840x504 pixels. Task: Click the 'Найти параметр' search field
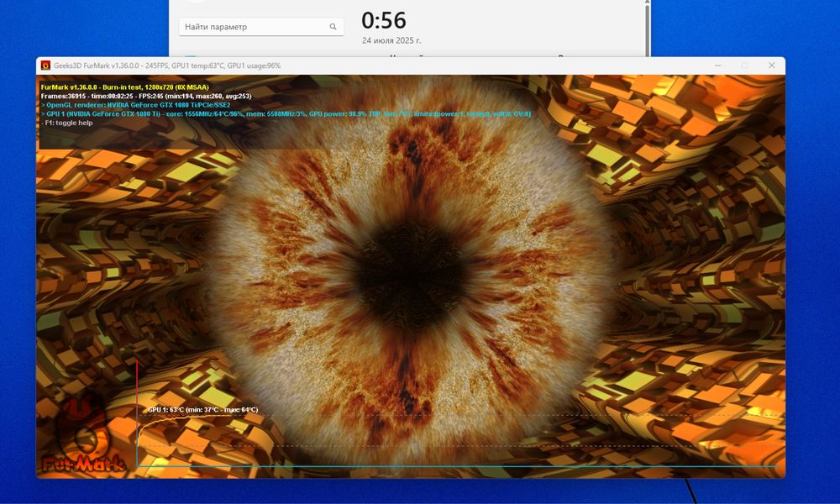point(261,27)
